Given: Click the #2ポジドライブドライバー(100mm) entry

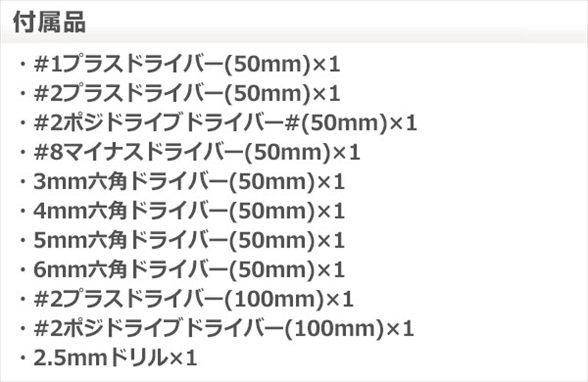Looking at the screenshot, I should [224, 329].
